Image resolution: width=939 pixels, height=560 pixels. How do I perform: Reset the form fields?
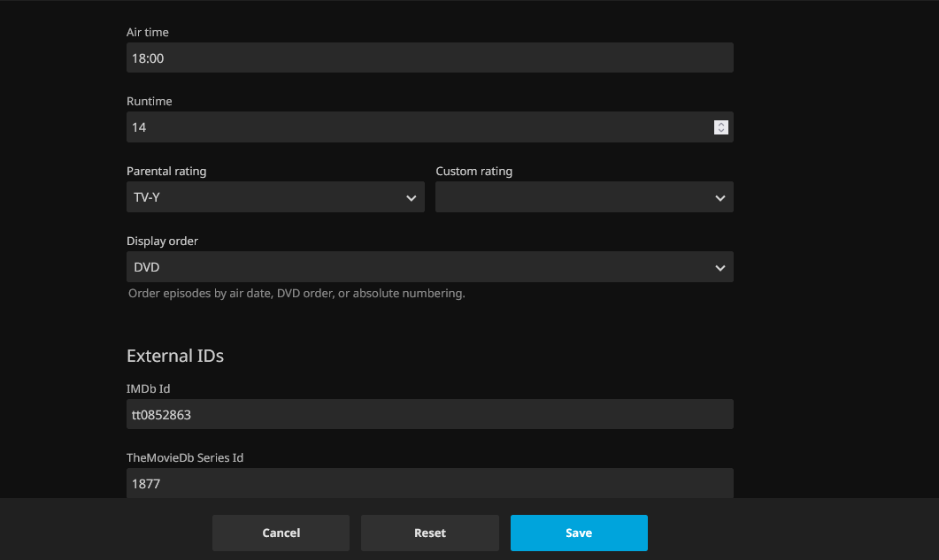429,533
